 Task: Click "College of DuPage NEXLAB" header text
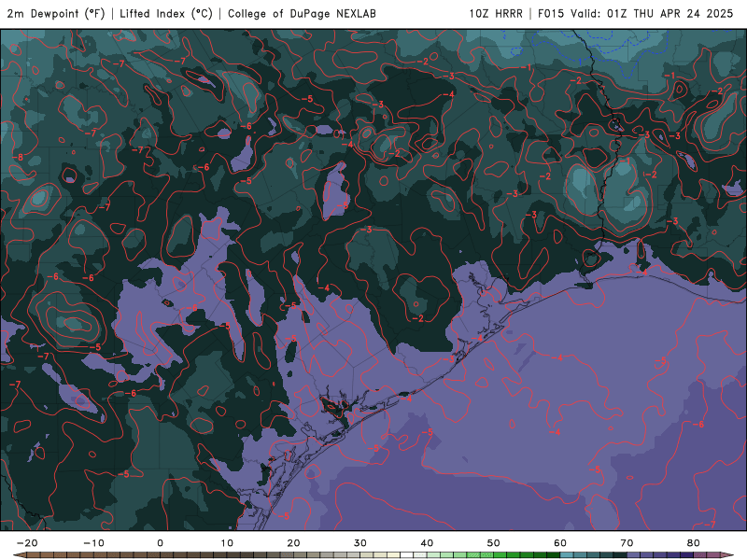tap(302, 14)
